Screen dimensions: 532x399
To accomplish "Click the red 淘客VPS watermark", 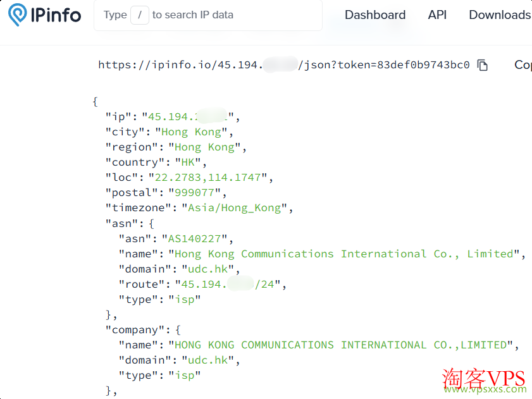I will 484,376.
